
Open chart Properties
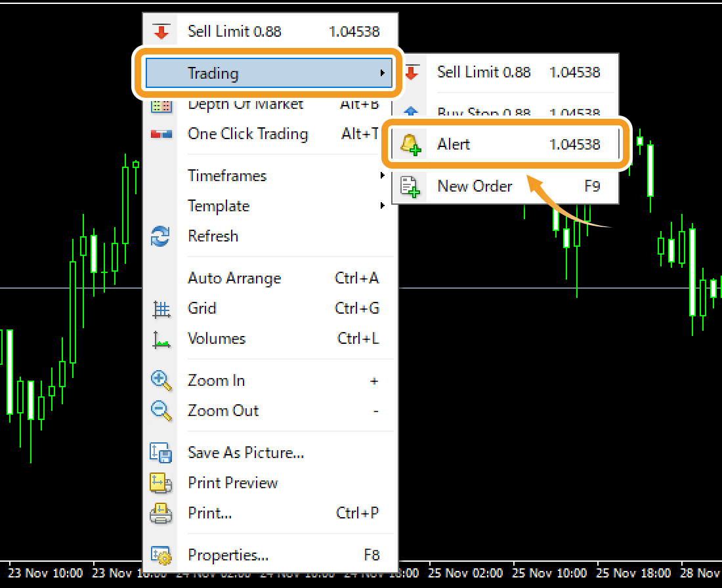point(228,555)
